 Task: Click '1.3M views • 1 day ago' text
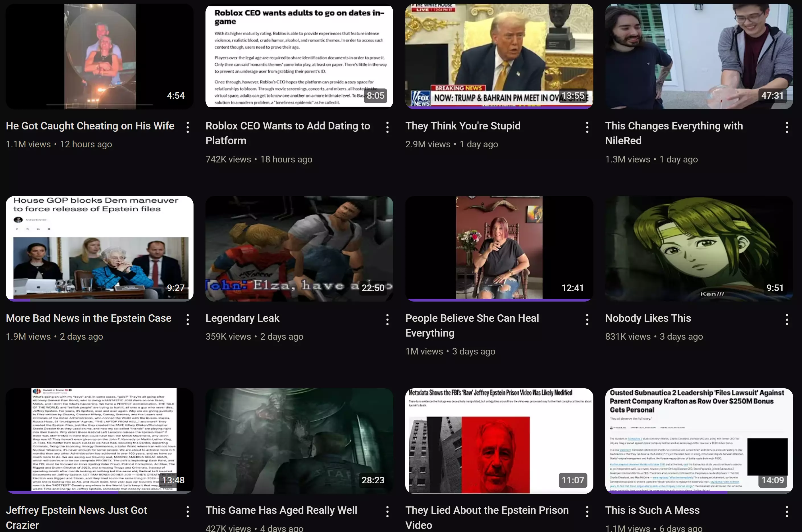651,159
